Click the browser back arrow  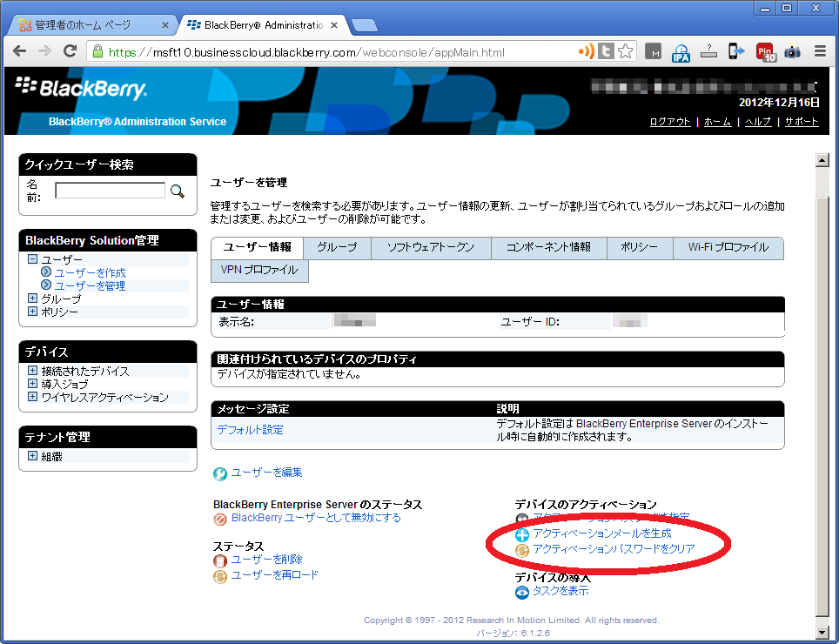tap(19, 51)
